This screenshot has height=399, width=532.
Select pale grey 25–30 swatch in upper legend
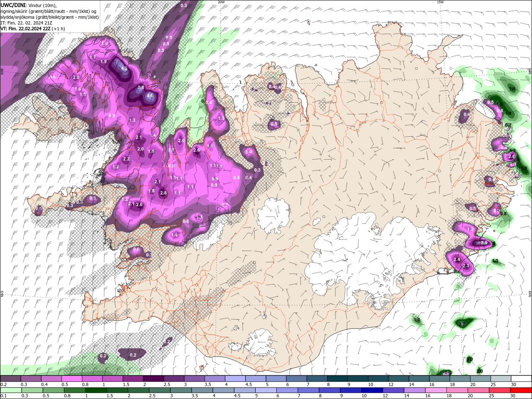point(501,379)
